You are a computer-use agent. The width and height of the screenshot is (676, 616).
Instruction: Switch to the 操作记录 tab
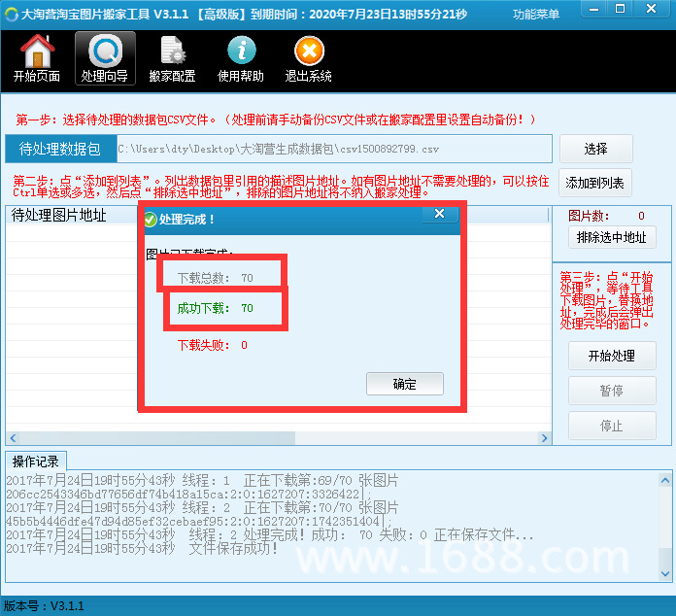tap(36, 462)
